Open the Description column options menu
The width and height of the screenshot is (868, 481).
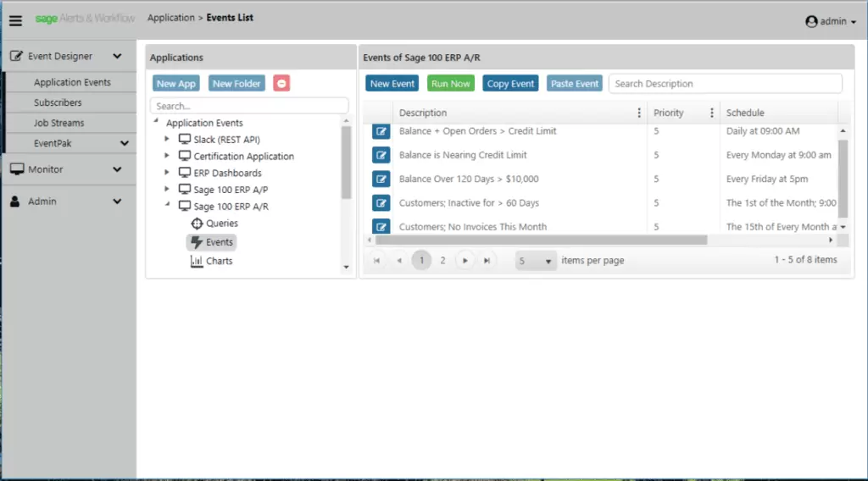click(x=639, y=113)
